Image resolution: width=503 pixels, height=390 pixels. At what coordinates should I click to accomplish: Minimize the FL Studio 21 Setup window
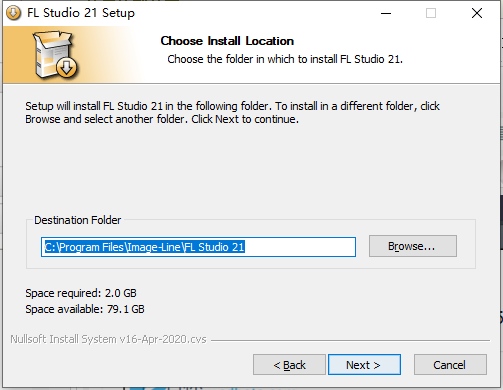click(x=386, y=13)
